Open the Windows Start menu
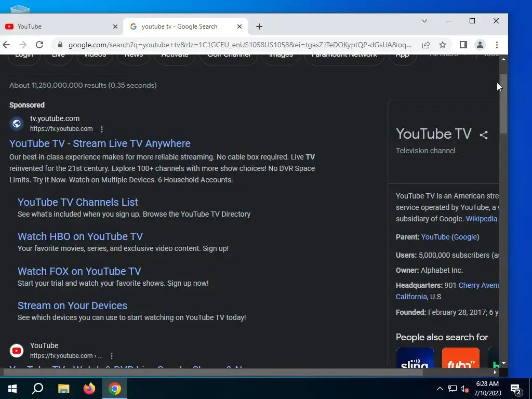 click(12, 389)
